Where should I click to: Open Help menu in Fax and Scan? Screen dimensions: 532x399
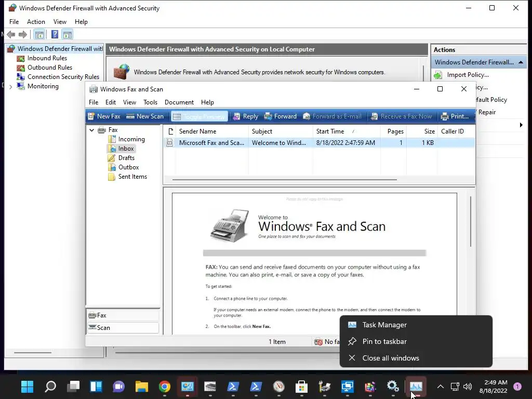(207, 102)
